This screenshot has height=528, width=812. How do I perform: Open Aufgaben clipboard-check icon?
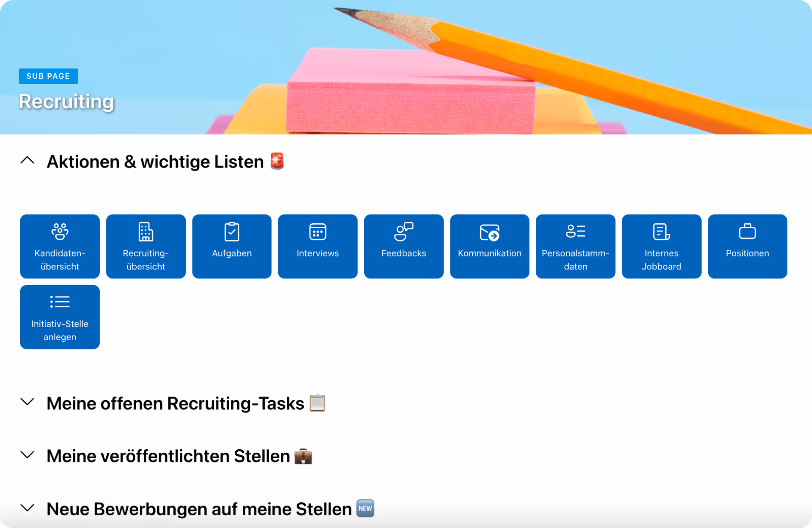click(232, 232)
